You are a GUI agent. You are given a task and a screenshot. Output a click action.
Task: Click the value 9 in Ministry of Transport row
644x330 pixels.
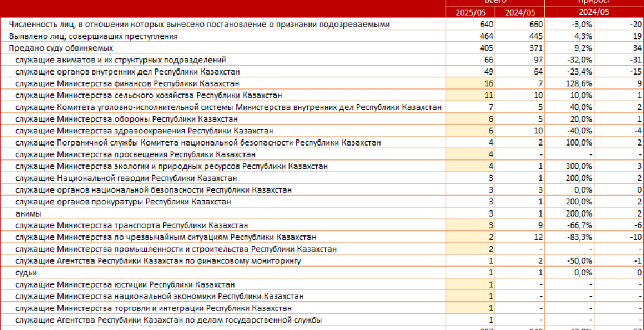tap(541, 226)
